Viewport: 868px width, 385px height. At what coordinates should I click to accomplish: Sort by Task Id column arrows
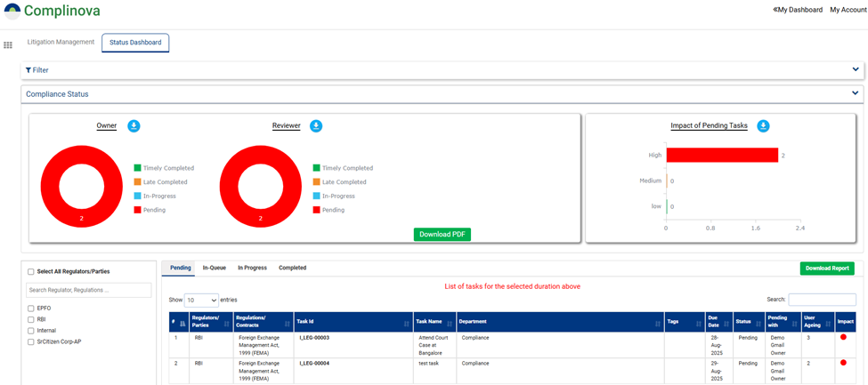point(407,323)
